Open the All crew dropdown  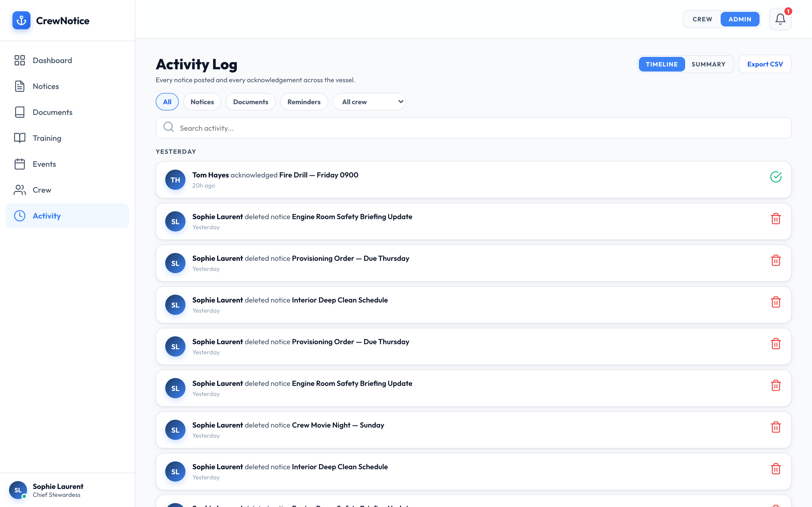tap(369, 102)
